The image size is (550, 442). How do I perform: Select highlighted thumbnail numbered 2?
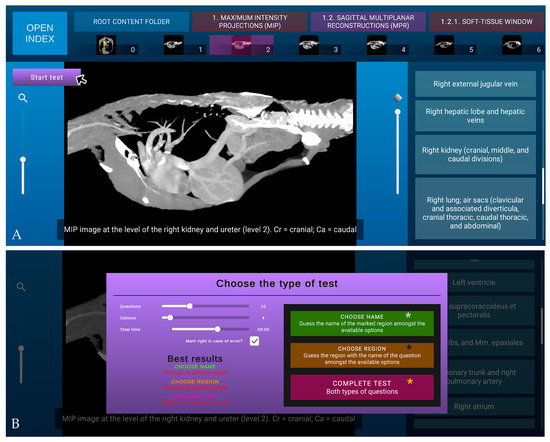coord(241,45)
